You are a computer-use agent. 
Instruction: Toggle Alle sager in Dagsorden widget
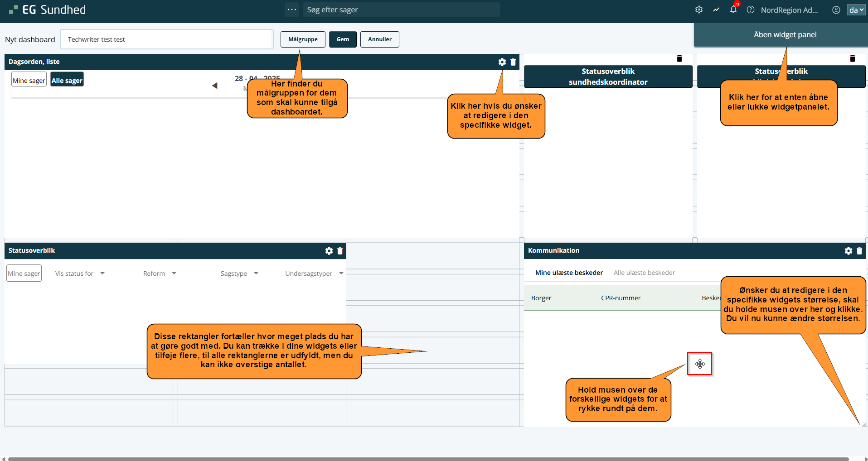(67, 80)
